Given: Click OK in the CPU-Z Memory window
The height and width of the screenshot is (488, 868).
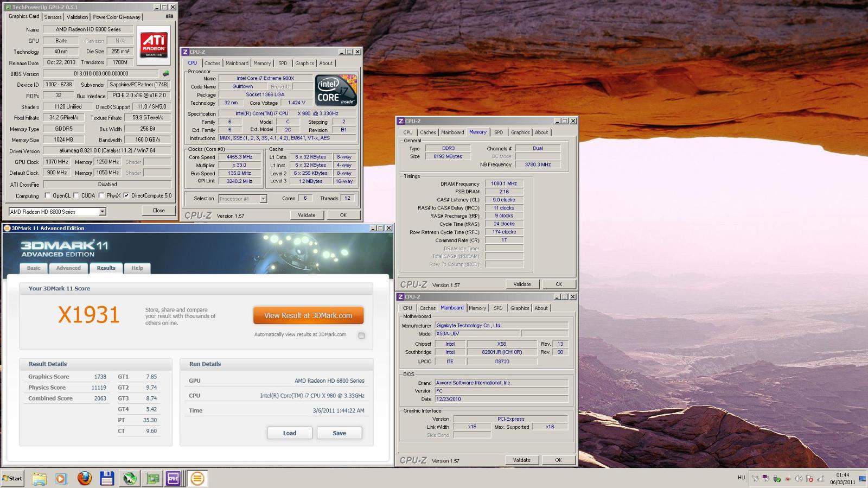Looking at the screenshot, I should click(559, 284).
